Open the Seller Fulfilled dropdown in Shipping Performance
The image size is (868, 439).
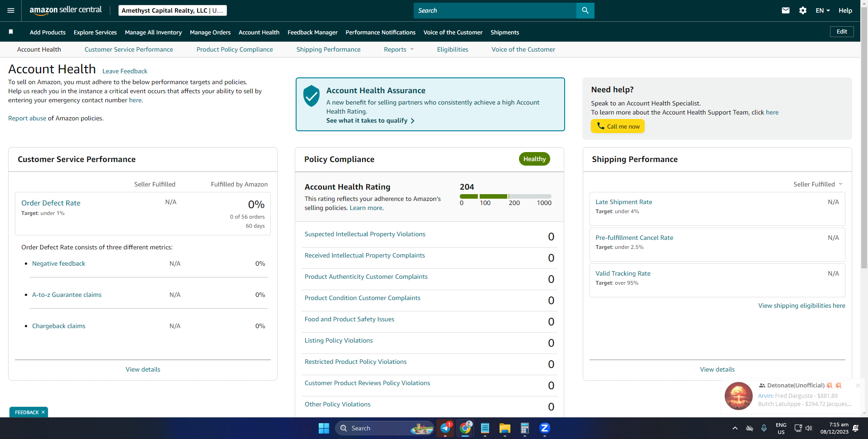point(818,184)
